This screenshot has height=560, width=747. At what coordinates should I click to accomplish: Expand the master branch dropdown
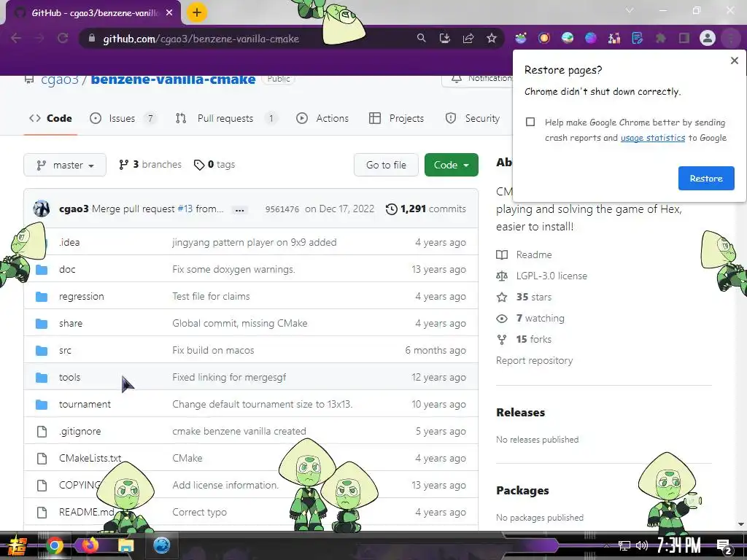[65, 165]
